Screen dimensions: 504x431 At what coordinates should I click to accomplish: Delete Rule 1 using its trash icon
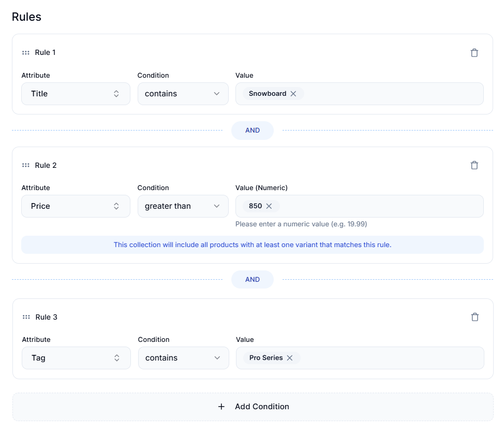click(x=475, y=52)
